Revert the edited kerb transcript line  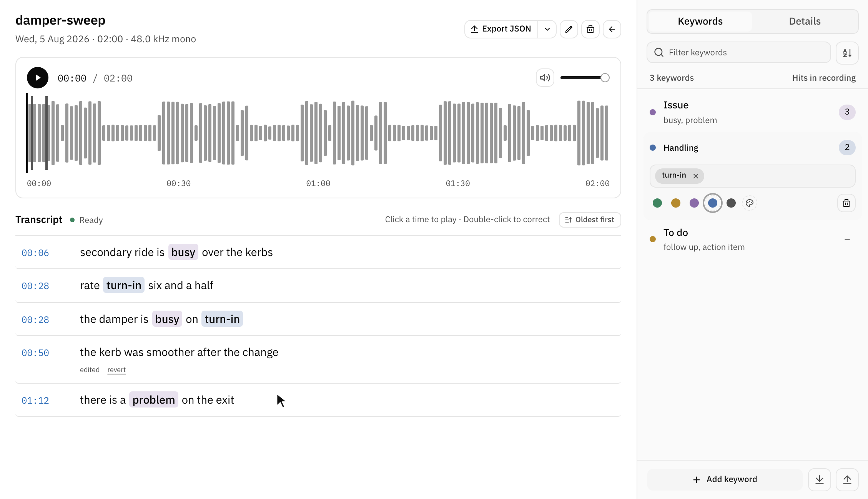pyautogui.click(x=116, y=370)
